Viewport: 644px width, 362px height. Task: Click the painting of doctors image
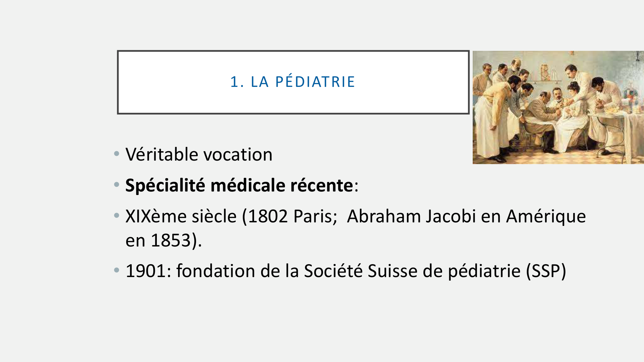pyautogui.click(x=558, y=107)
